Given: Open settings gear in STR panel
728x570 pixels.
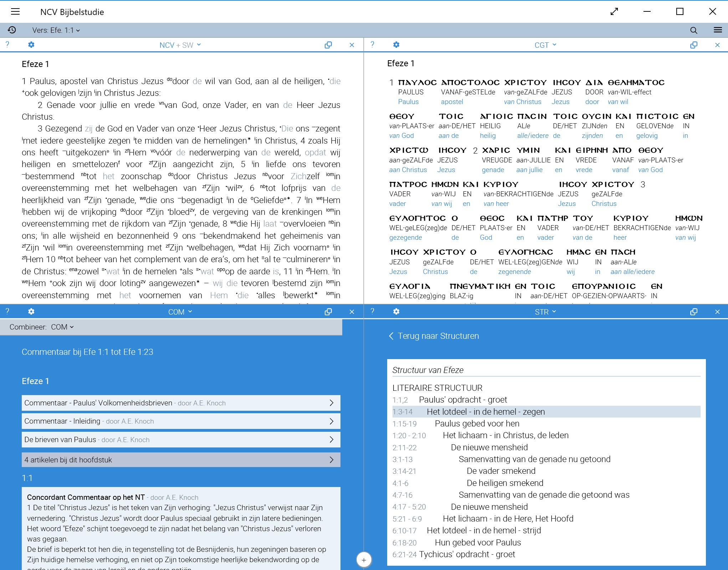Looking at the screenshot, I should tap(396, 312).
